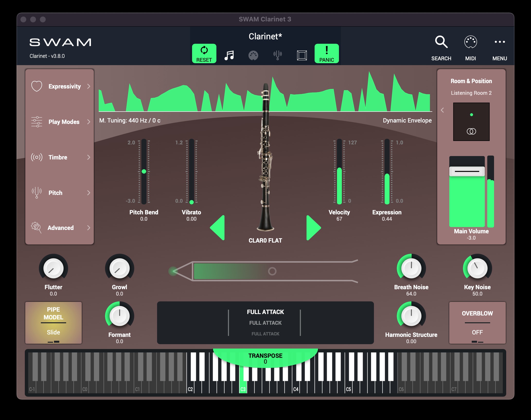The width and height of the screenshot is (531, 420).
Task: Open the MIDI mapping view
Action: tap(471, 42)
